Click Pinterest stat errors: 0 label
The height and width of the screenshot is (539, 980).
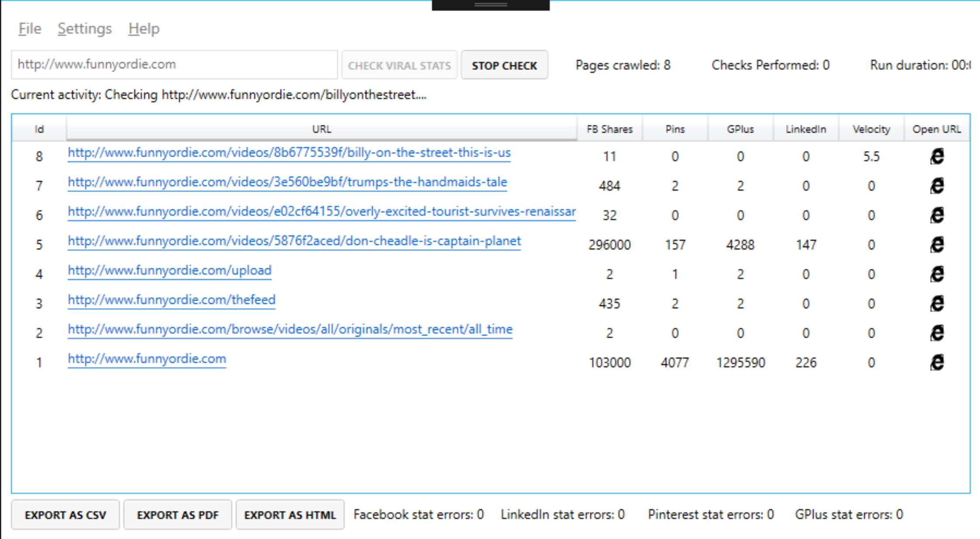[x=711, y=515]
